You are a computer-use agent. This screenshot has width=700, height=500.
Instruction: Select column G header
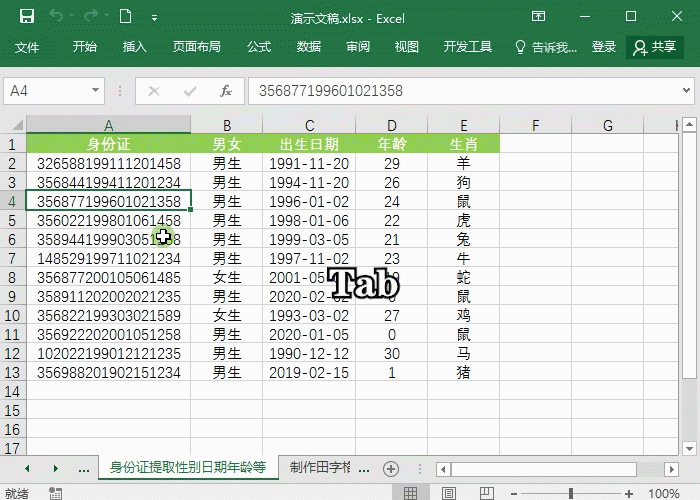608,125
